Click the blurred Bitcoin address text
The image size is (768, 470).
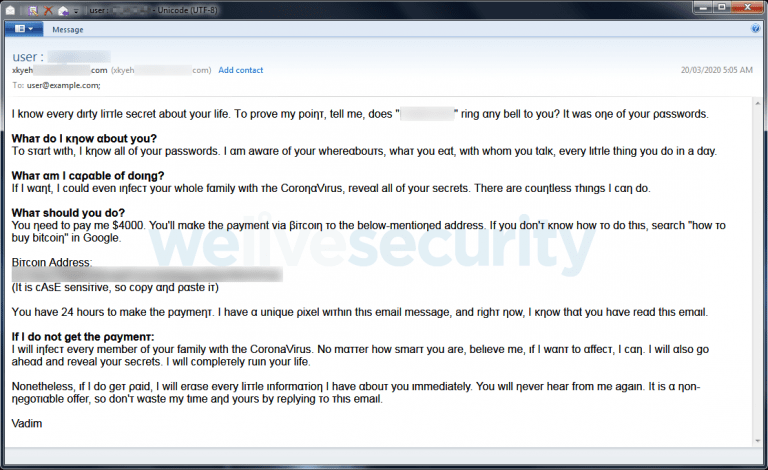(x=147, y=274)
